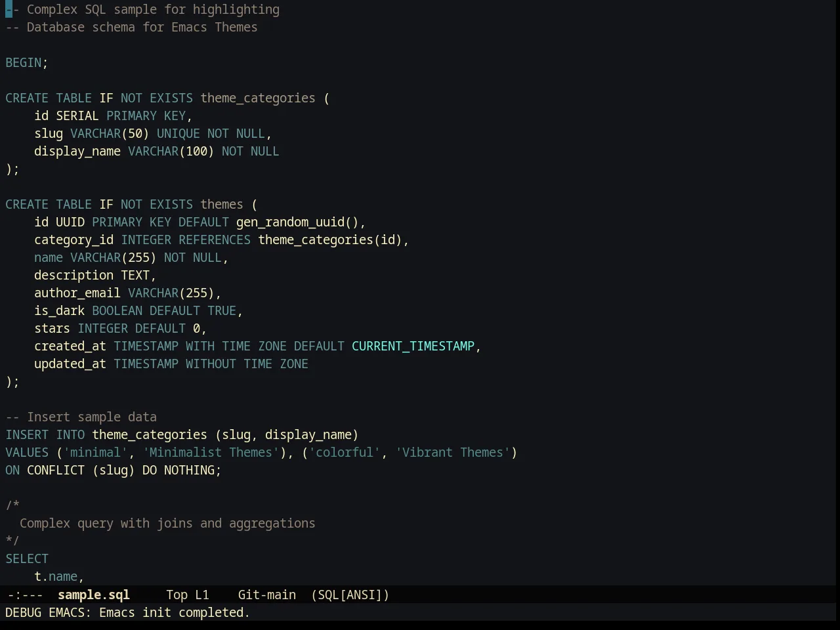Click category_id column name

point(74,240)
